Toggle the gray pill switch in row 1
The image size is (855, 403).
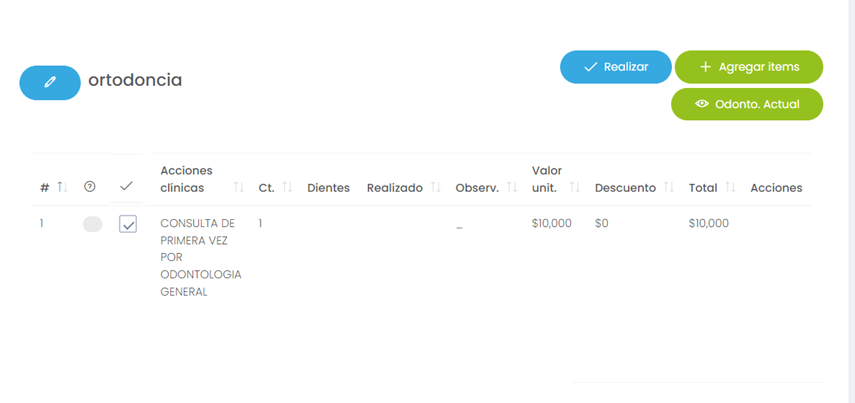[93, 225]
